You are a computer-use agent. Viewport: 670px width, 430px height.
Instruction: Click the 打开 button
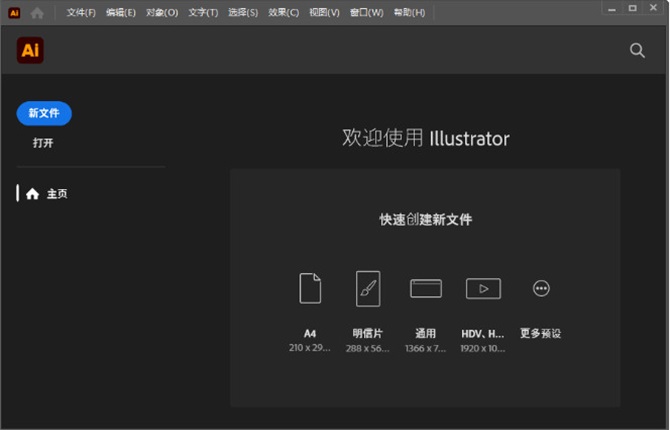(x=43, y=143)
